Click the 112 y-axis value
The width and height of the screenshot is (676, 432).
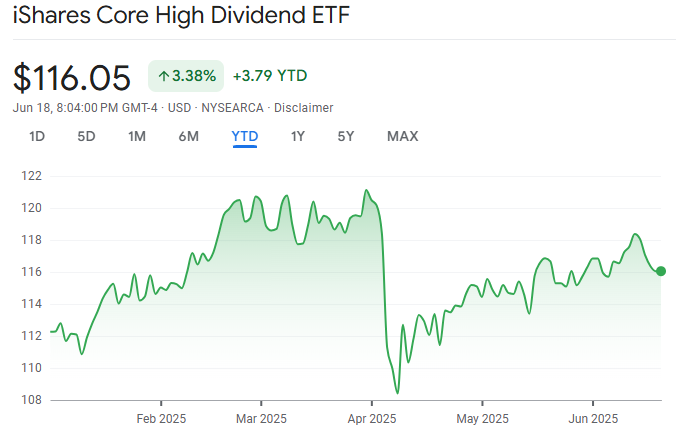(31, 336)
